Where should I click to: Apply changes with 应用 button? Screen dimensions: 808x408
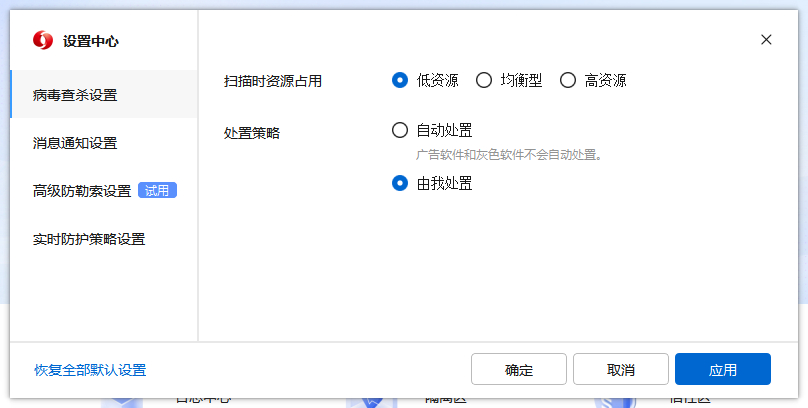[x=722, y=369]
